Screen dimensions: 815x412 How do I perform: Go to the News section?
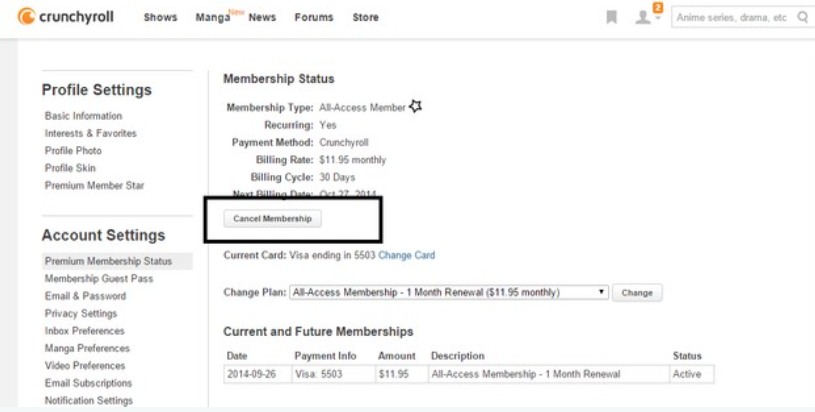click(x=262, y=17)
